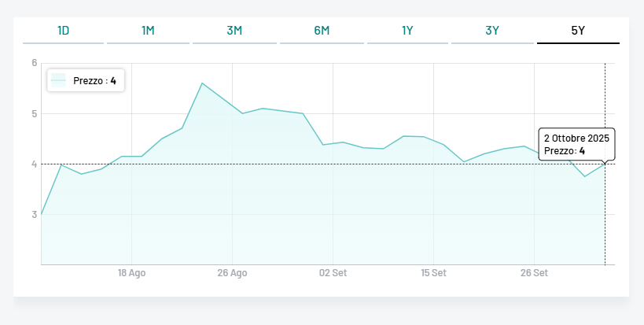Click the highest price peak on the chart line

(x=202, y=83)
